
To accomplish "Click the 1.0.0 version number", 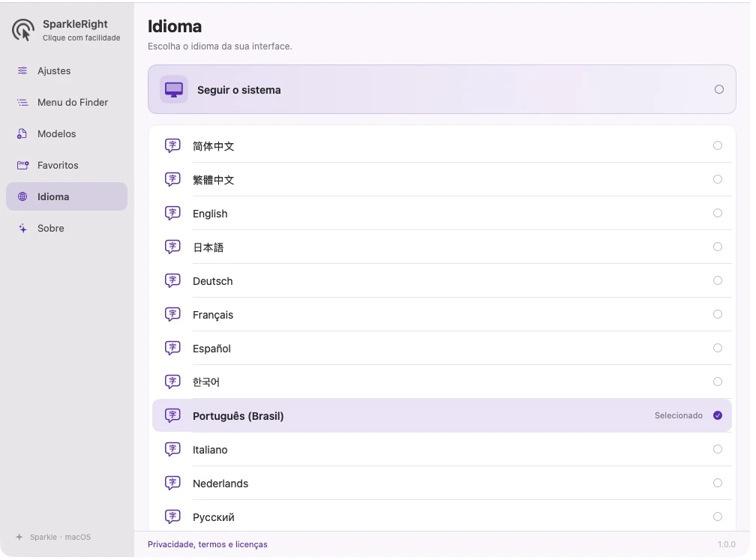I will (726, 544).
